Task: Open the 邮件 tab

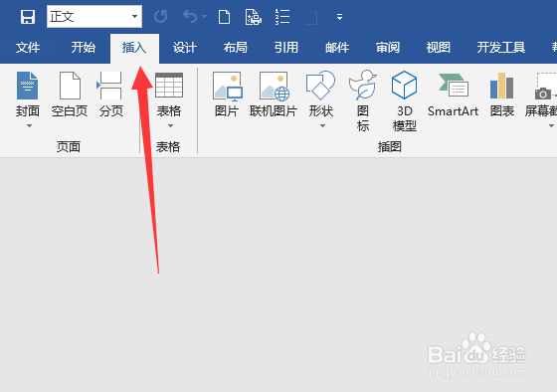Action: click(337, 48)
